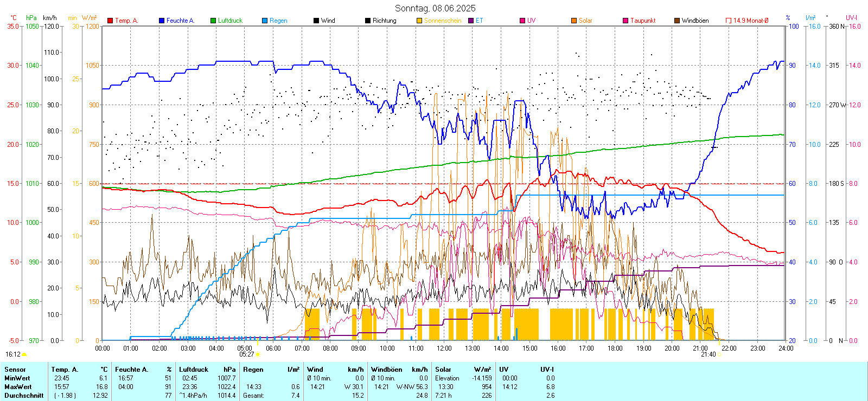The height and width of the screenshot is (401, 868).
Task: Click the MaxWert row label
Action: click(x=18, y=387)
